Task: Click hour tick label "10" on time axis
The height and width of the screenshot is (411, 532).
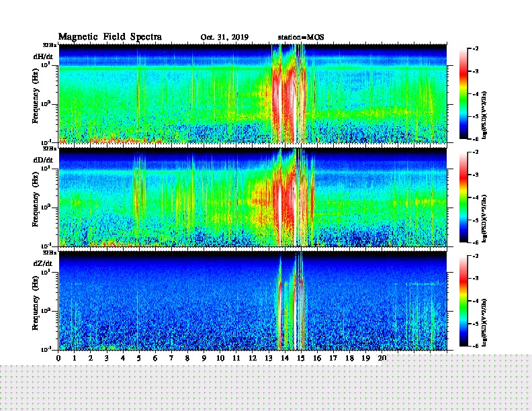Action: coord(220,359)
